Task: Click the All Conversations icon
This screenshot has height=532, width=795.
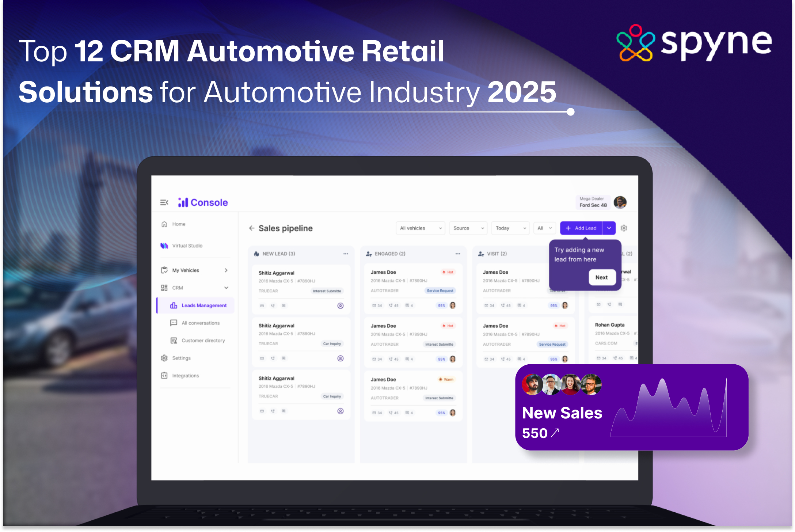Action: 173,324
